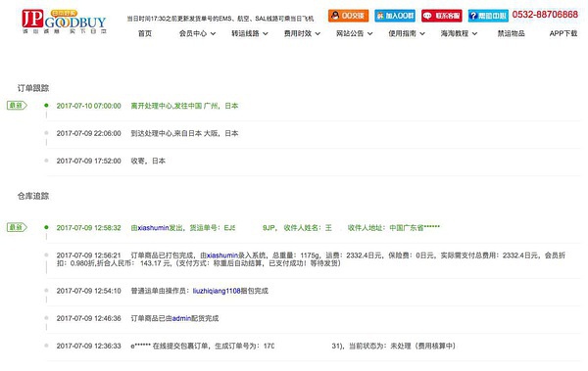The image size is (588, 371).
Task: Open the blue help center button
Action: coord(488,16)
